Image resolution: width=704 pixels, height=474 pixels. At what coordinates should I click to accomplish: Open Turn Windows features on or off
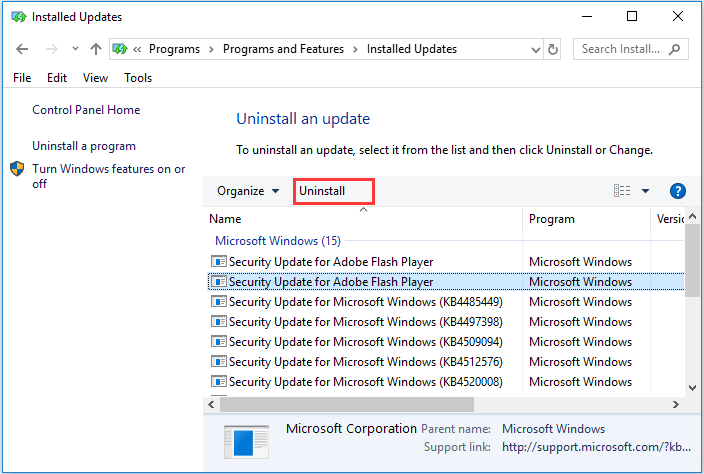(109, 176)
